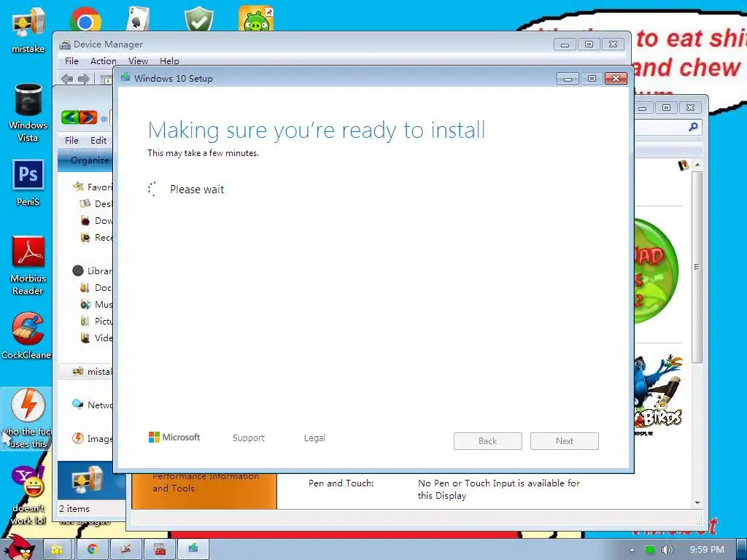
Task: Select Videos library in Explorer
Action: click(96, 338)
